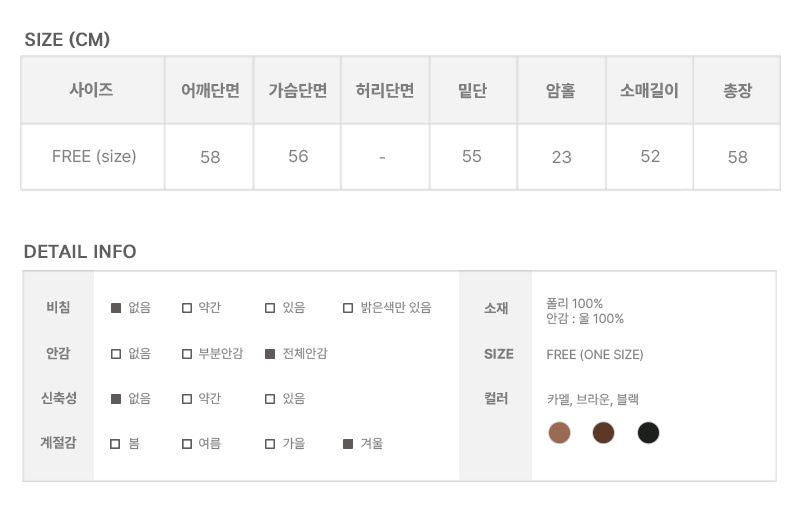Tick the 봄 season checkbox
Screen dimensions: 800x530
click(x=116, y=443)
